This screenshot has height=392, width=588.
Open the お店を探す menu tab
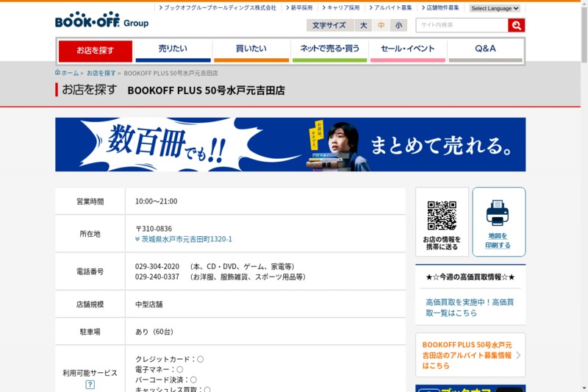(96, 51)
